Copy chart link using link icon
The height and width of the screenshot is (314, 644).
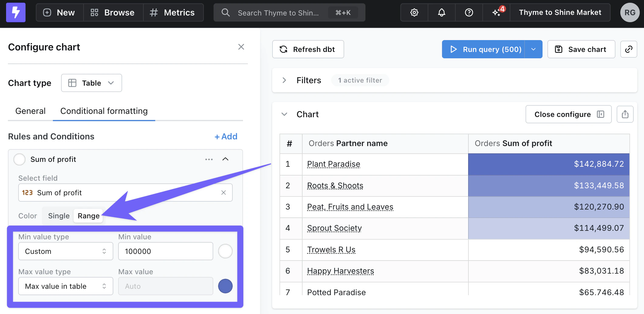(629, 49)
